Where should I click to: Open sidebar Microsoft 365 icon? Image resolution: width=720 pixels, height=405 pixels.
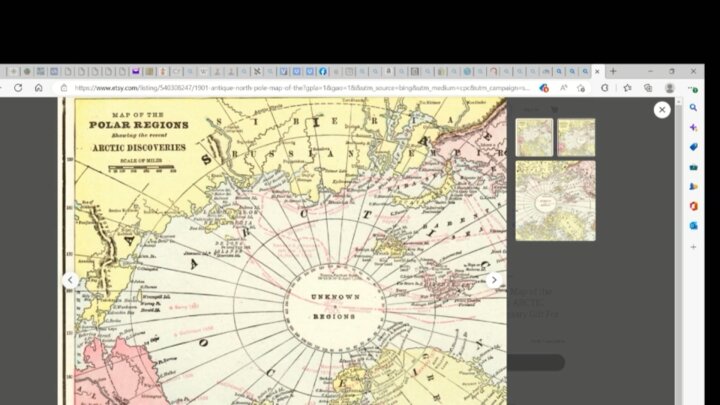pos(693,206)
